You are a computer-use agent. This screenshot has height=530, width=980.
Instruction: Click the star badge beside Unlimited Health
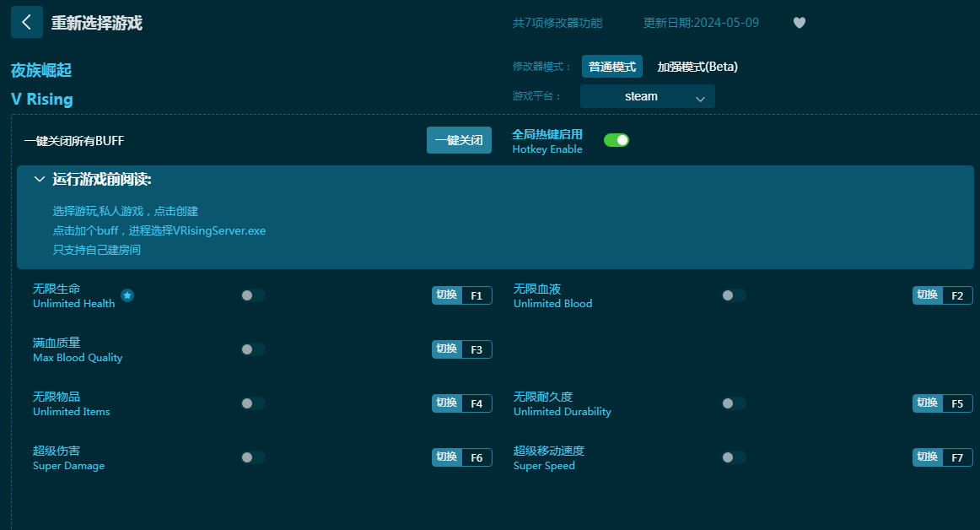[x=127, y=295]
